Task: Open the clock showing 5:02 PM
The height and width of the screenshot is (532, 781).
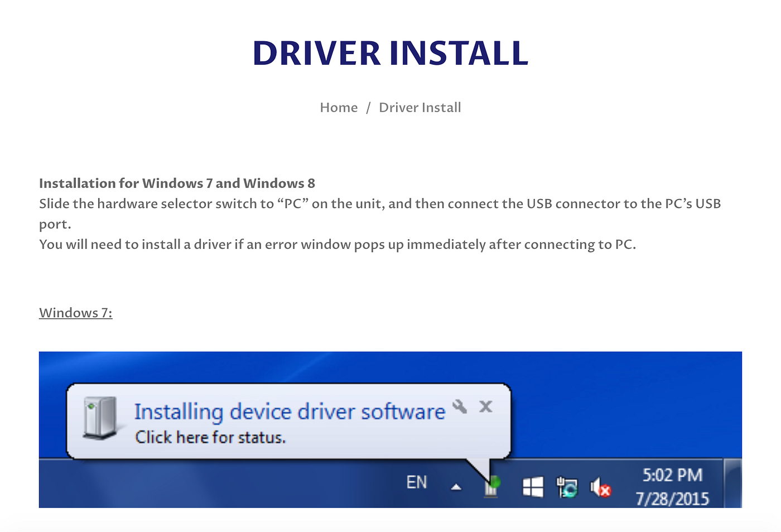Action: 672,475
